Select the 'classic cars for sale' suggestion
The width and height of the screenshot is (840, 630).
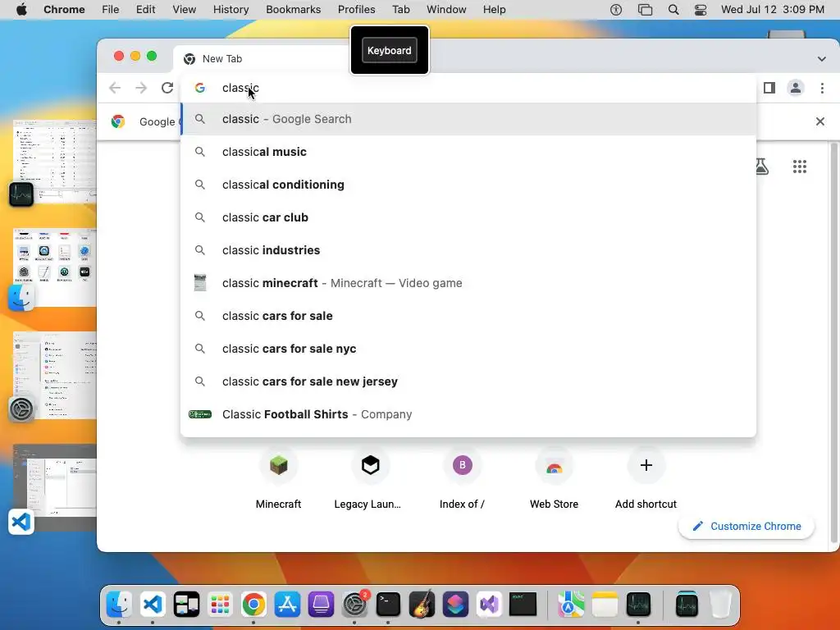468,316
